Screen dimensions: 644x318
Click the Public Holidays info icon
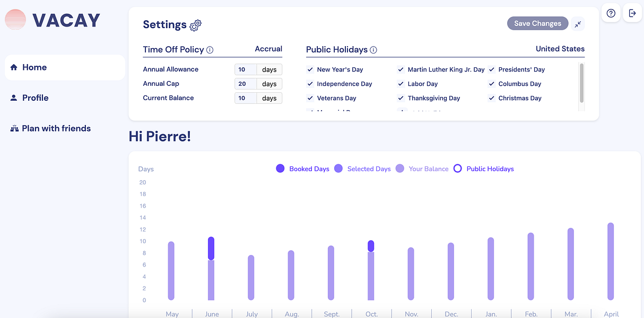(373, 50)
